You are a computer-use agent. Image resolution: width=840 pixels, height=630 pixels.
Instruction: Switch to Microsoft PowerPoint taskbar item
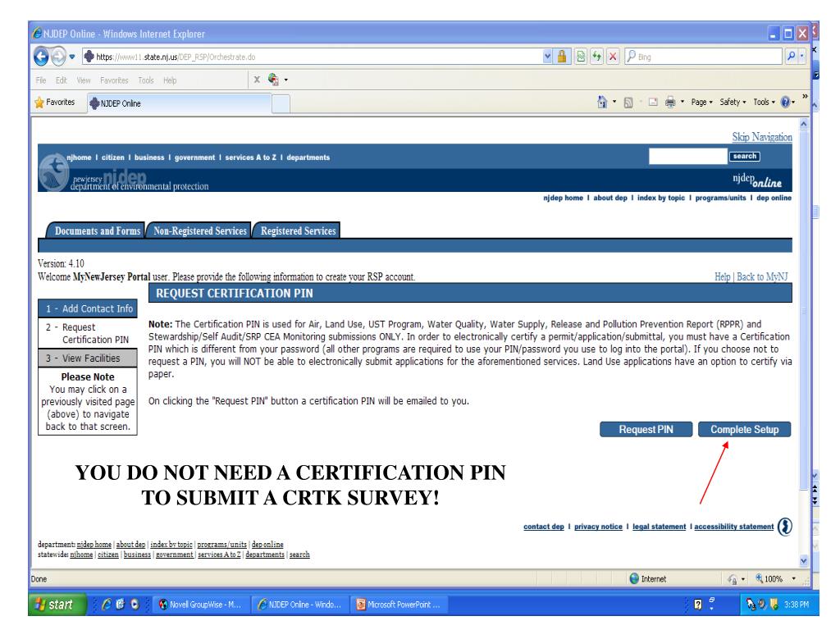click(399, 605)
